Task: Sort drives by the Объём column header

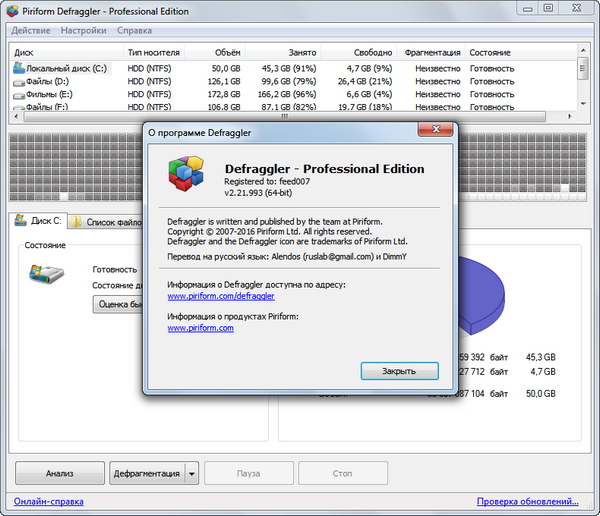Action: click(227, 52)
